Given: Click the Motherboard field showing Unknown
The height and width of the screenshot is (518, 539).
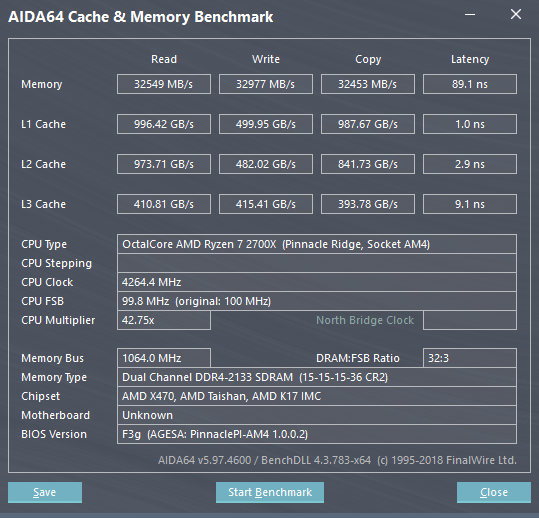Looking at the screenshot, I should [x=317, y=415].
